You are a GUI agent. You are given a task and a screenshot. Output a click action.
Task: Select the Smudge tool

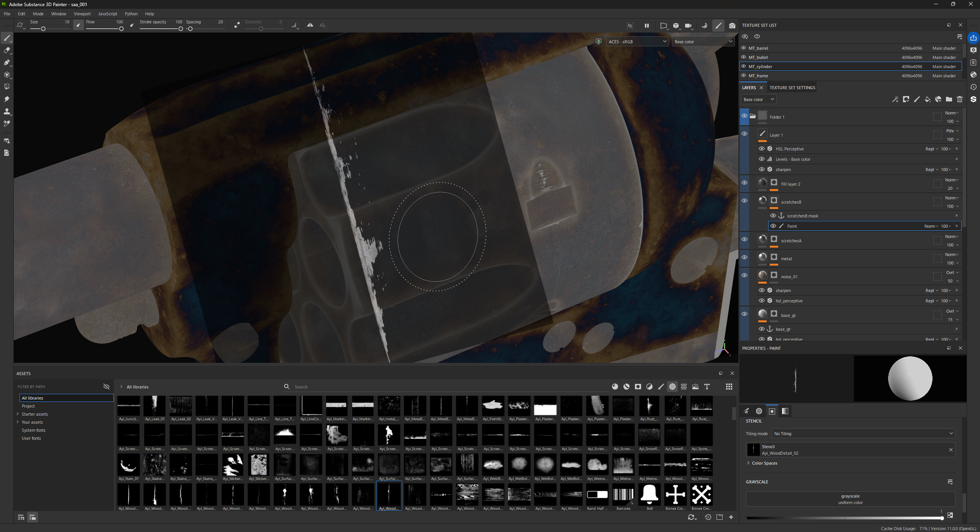pyautogui.click(x=7, y=99)
